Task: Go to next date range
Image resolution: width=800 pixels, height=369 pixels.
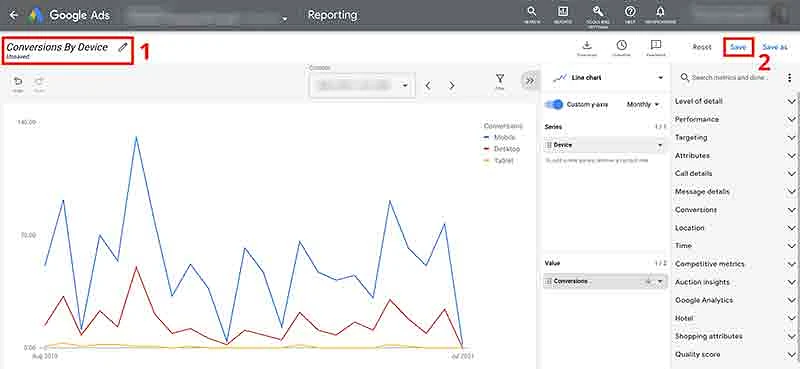Action: point(452,86)
